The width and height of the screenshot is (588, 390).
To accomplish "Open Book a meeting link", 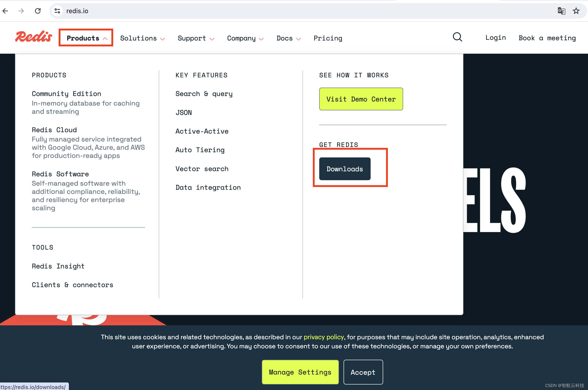I will 547,38.
